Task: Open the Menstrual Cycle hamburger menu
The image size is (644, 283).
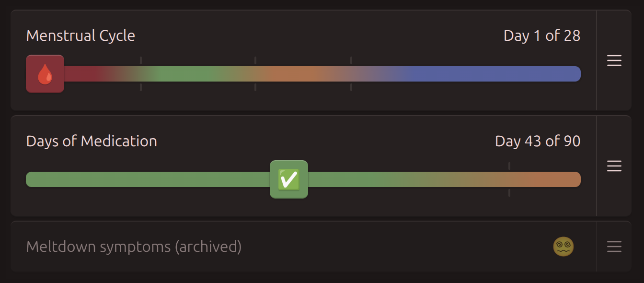Action: coord(614,61)
